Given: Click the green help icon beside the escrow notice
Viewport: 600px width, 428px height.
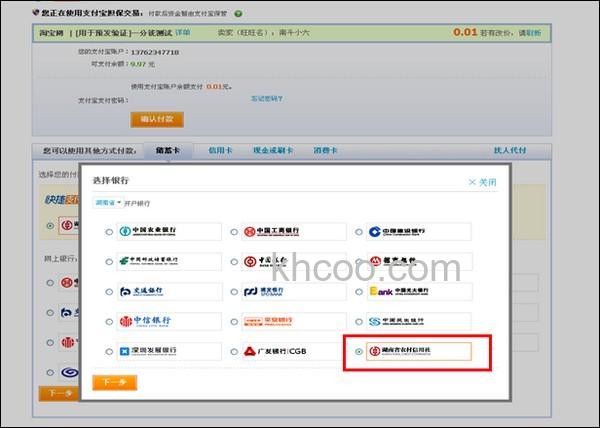Looking at the screenshot, I should pos(238,14).
